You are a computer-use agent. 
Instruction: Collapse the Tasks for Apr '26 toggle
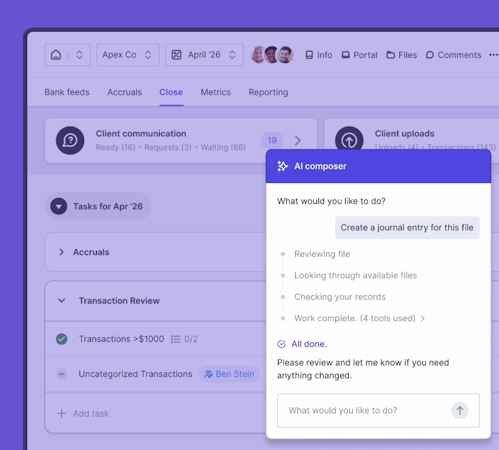pos(59,206)
